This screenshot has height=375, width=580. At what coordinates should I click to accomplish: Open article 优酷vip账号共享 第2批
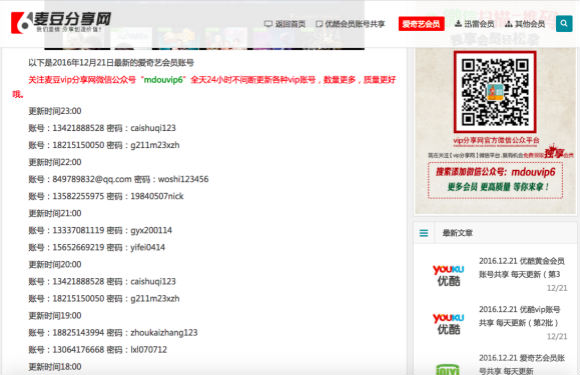tap(520, 316)
